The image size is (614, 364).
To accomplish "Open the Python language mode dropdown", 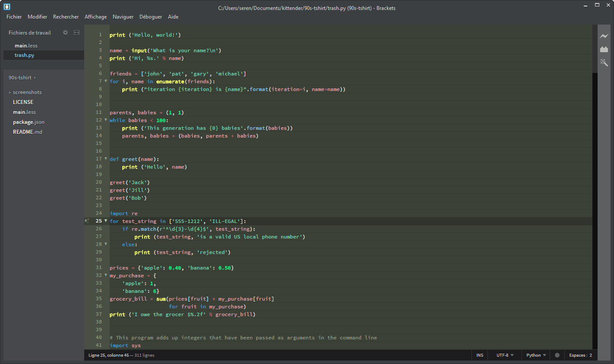I will pyautogui.click(x=535, y=355).
